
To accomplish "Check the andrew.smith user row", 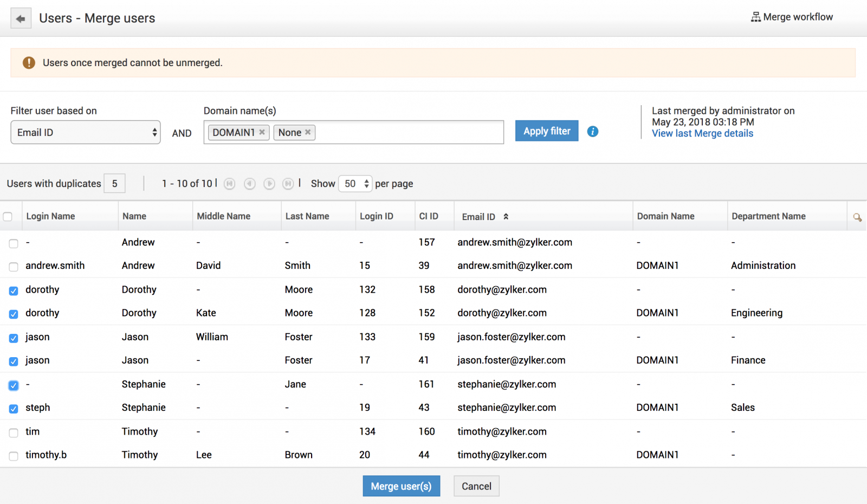I will coord(14,267).
